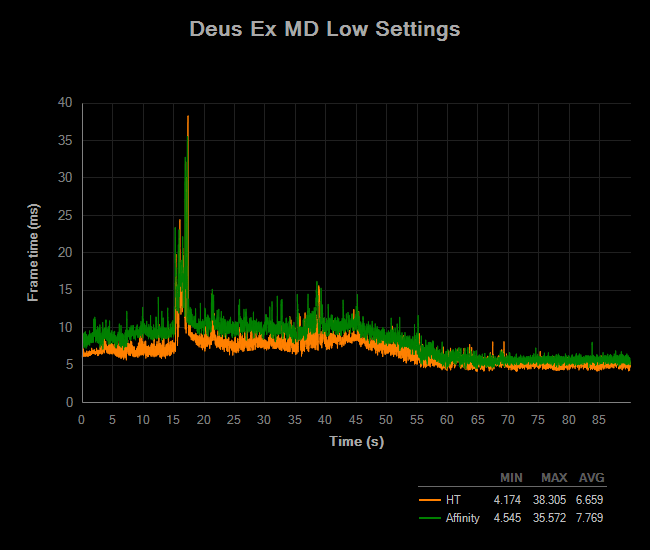Click Affinity min value 4.545
The width and height of the screenshot is (650, 550).
click(507, 518)
